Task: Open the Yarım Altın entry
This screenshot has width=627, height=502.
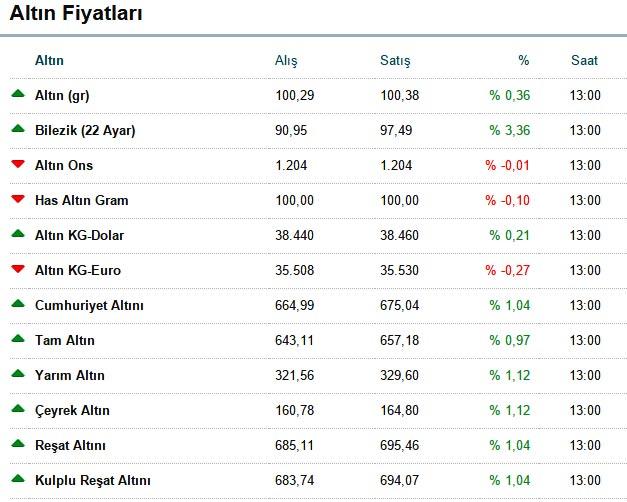Action: coord(70,376)
